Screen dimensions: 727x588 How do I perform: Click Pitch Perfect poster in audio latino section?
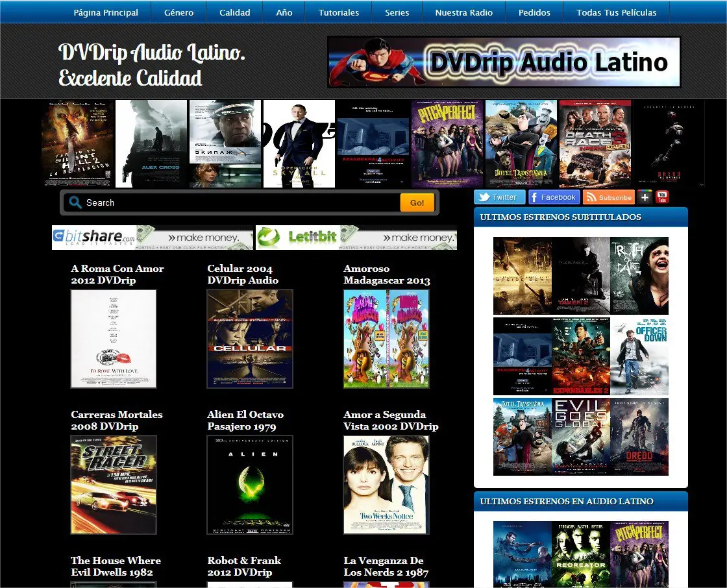point(639,555)
